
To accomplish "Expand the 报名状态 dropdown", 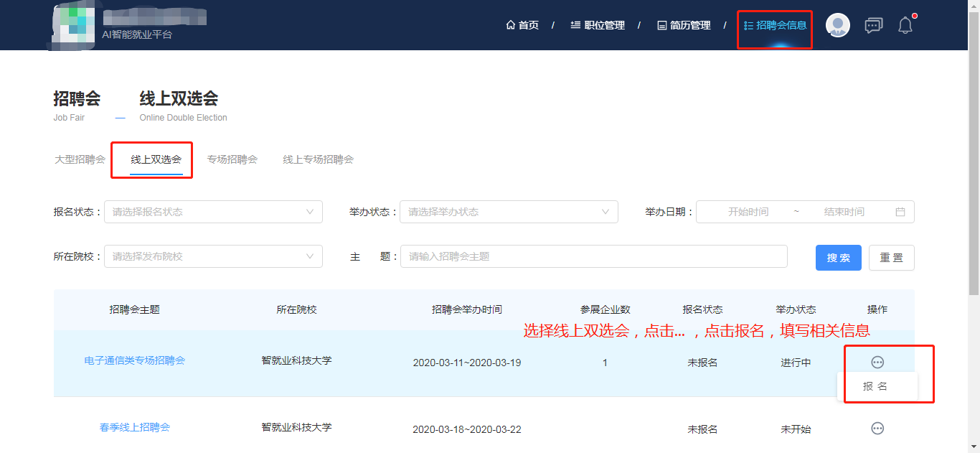I will [x=213, y=212].
